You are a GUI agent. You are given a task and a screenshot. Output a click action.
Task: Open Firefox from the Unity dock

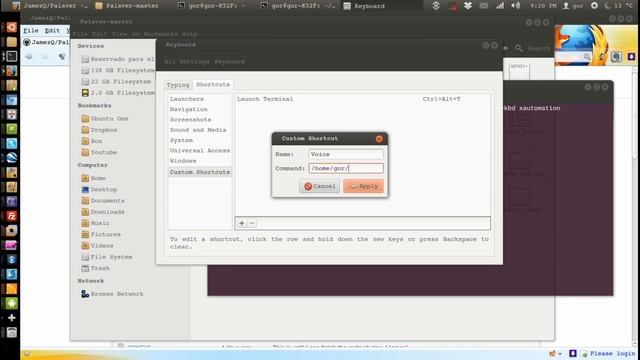point(11,71)
